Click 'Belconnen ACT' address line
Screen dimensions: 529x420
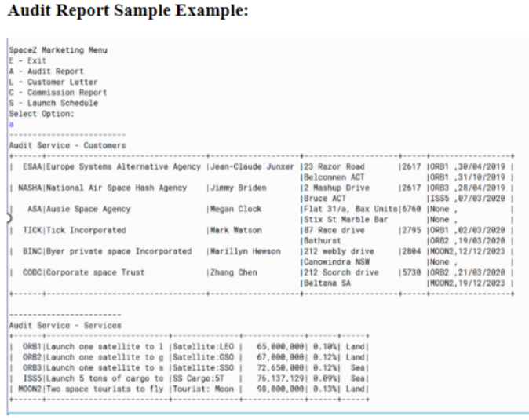click(x=334, y=177)
